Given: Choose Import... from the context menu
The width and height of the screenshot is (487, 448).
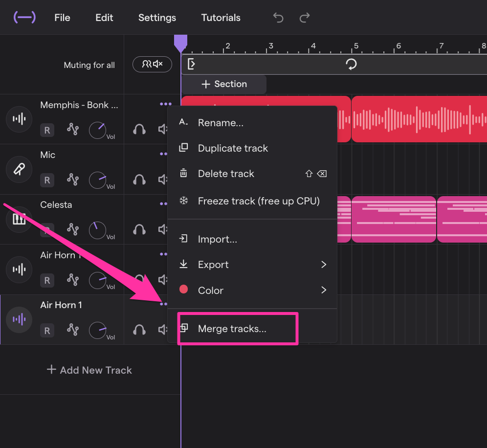Looking at the screenshot, I should [x=252, y=239].
